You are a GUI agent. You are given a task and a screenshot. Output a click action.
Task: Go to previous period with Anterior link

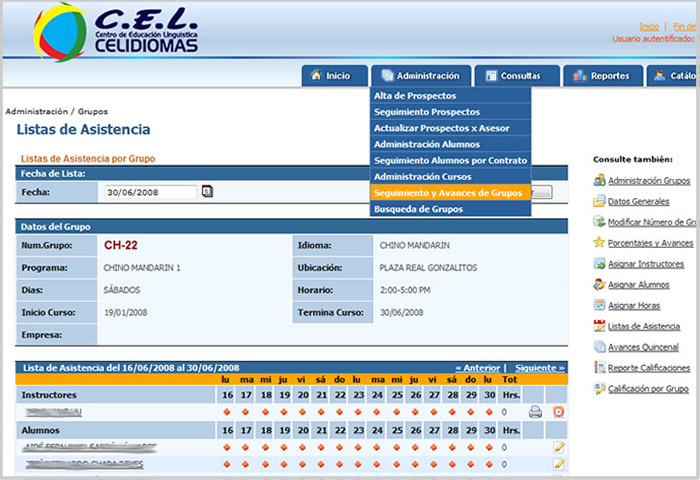(x=478, y=367)
